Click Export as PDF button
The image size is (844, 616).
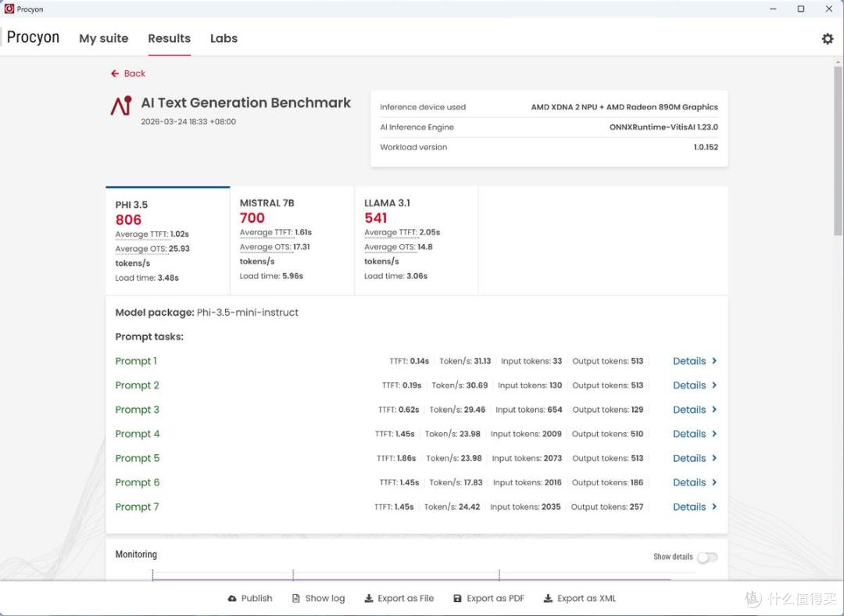[488, 598]
